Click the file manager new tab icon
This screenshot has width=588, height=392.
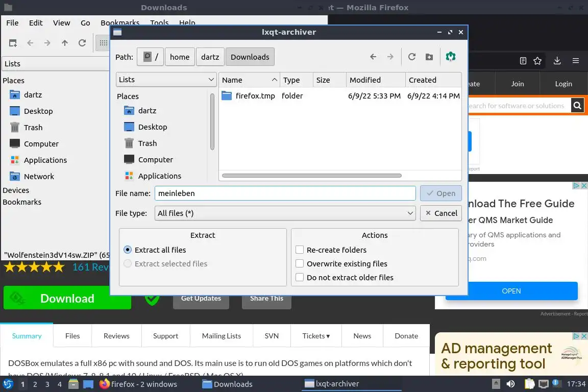click(13, 43)
